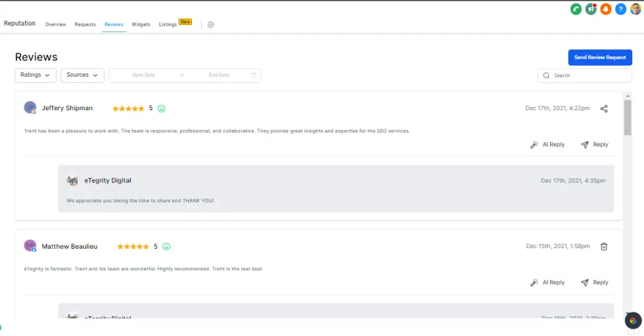Click the Jeffery Shipman name
Viewport: 644px width, 336px height.
pyautogui.click(x=67, y=108)
